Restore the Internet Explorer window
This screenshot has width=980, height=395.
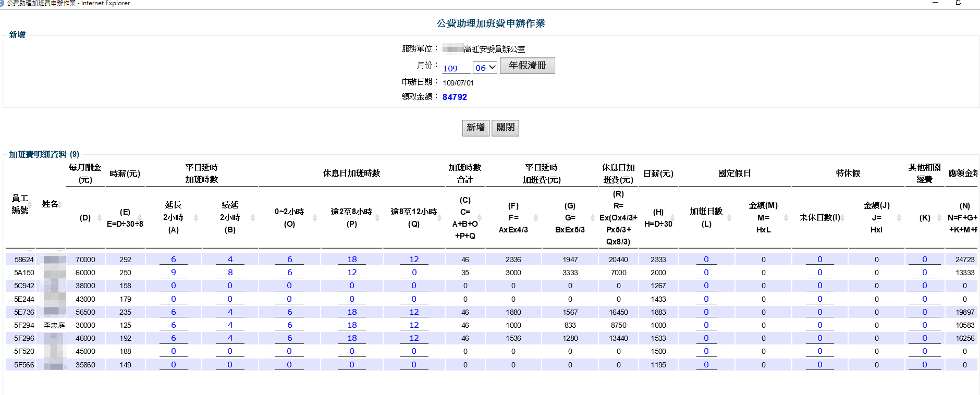click(958, 3)
